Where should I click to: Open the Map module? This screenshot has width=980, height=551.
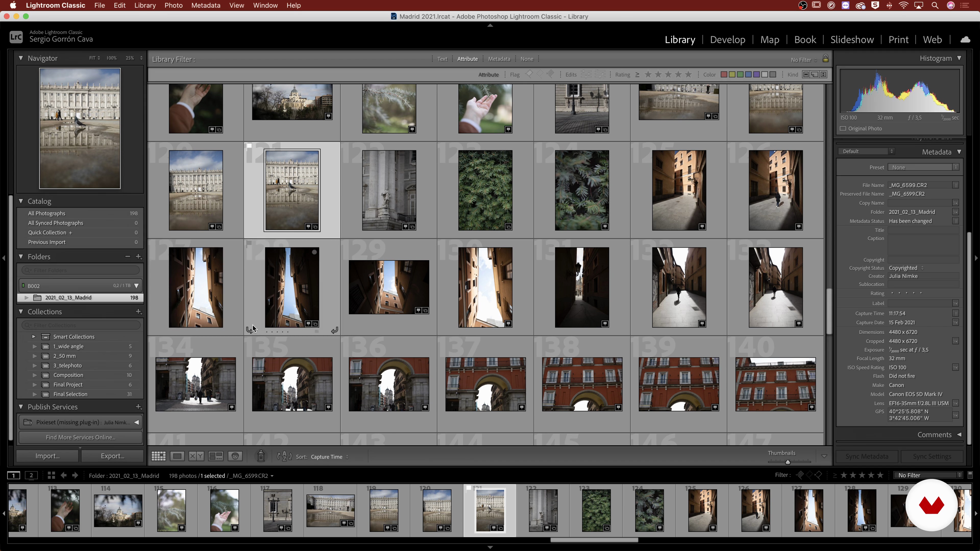pyautogui.click(x=770, y=40)
